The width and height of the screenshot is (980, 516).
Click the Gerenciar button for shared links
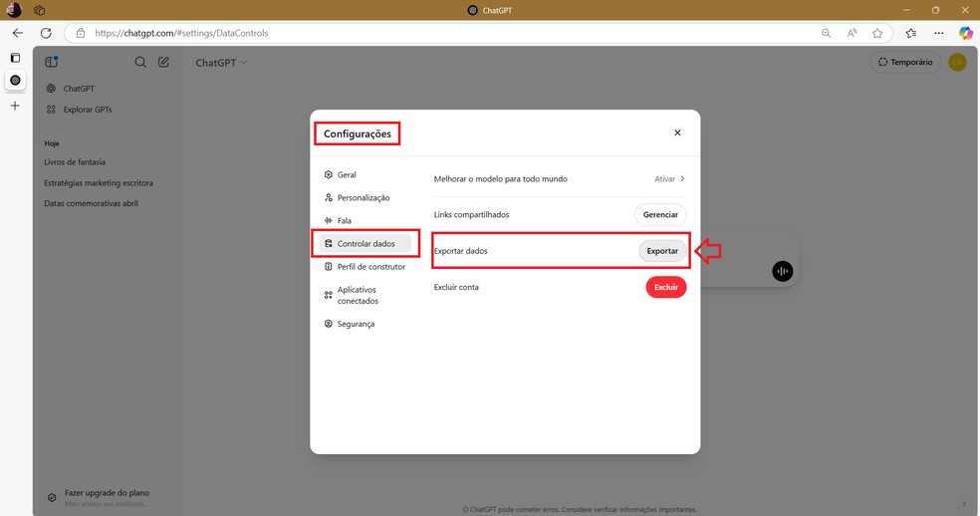tap(660, 214)
